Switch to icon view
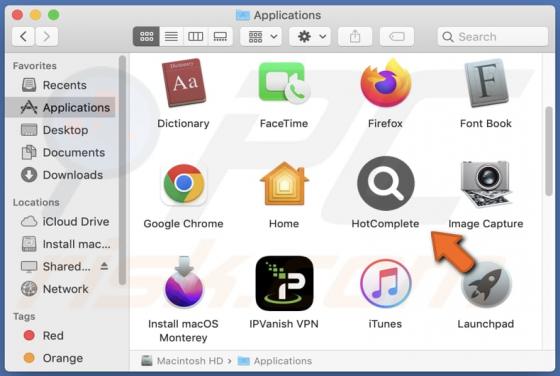Image resolution: width=560 pixels, height=376 pixels. [x=146, y=36]
